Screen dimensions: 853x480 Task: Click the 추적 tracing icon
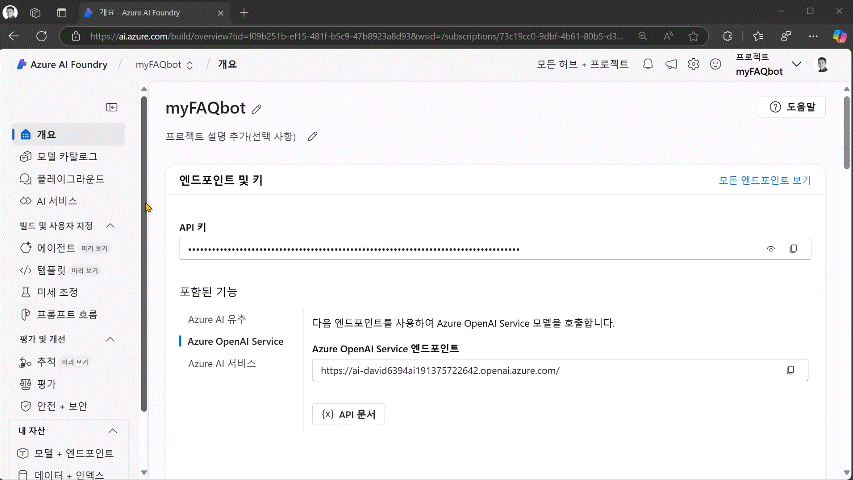(26, 362)
